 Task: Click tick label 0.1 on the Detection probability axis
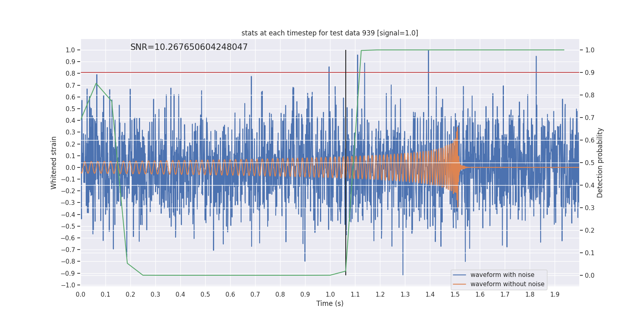pyautogui.click(x=590, y=253)
